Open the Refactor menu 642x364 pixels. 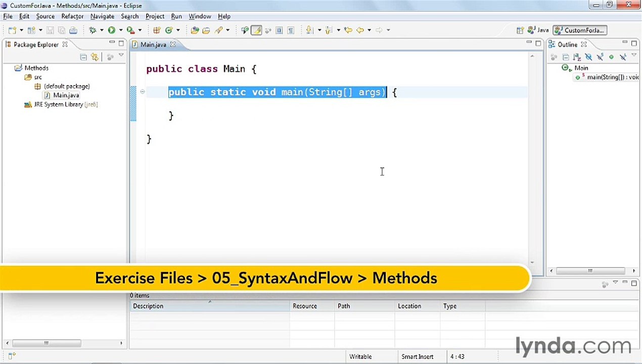[x=72, y=16]
